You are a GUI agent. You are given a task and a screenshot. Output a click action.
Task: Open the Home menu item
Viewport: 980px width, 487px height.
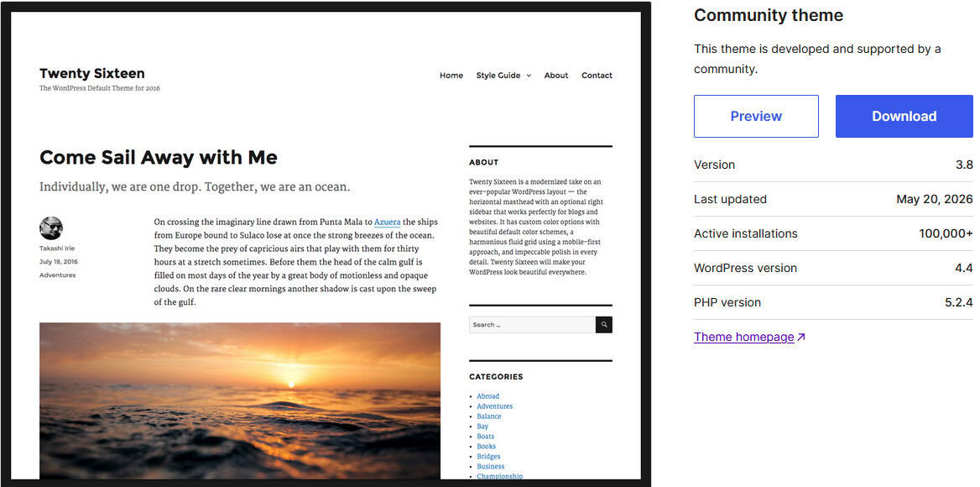[x=451, y=75]
